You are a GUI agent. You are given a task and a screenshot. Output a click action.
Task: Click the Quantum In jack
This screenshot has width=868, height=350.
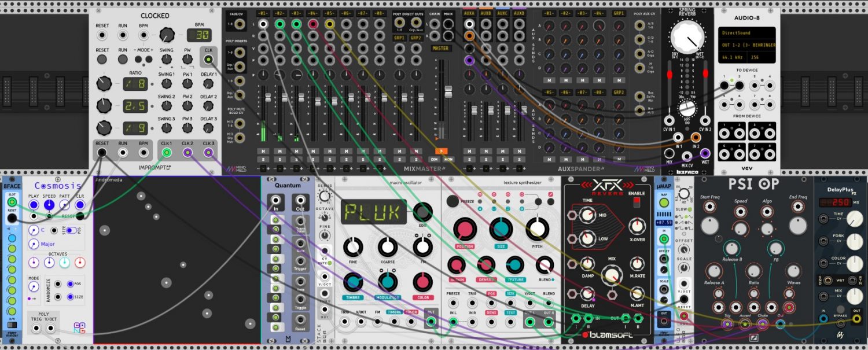(276, 200)
